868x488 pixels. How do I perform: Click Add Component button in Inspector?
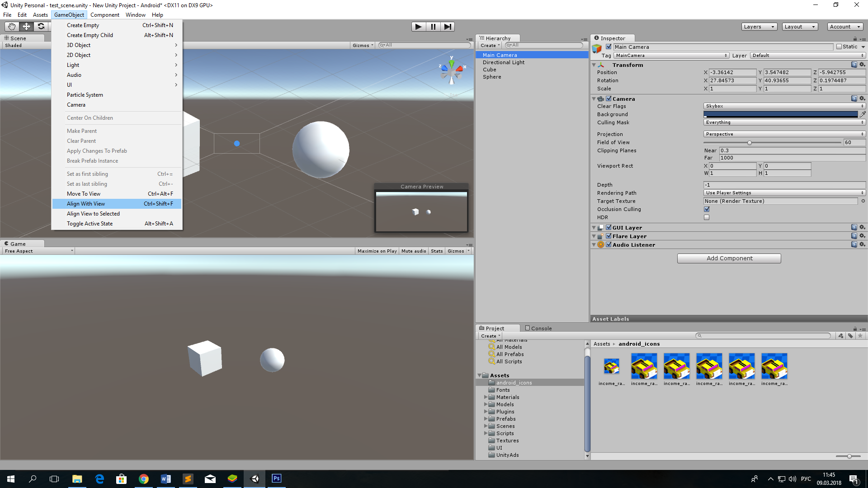pyautogui.click(x=729, y=258)
